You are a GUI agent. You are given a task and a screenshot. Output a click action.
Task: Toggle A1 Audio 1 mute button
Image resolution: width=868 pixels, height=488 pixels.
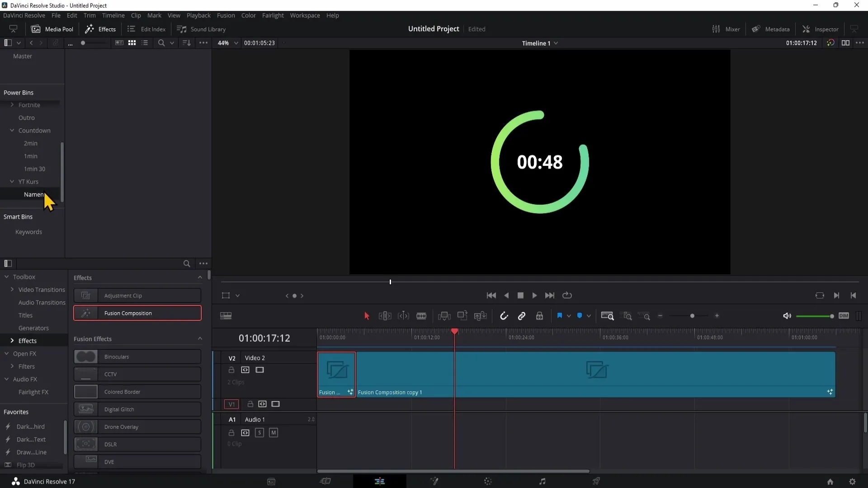pyautogui.click(x=273, y=432)
